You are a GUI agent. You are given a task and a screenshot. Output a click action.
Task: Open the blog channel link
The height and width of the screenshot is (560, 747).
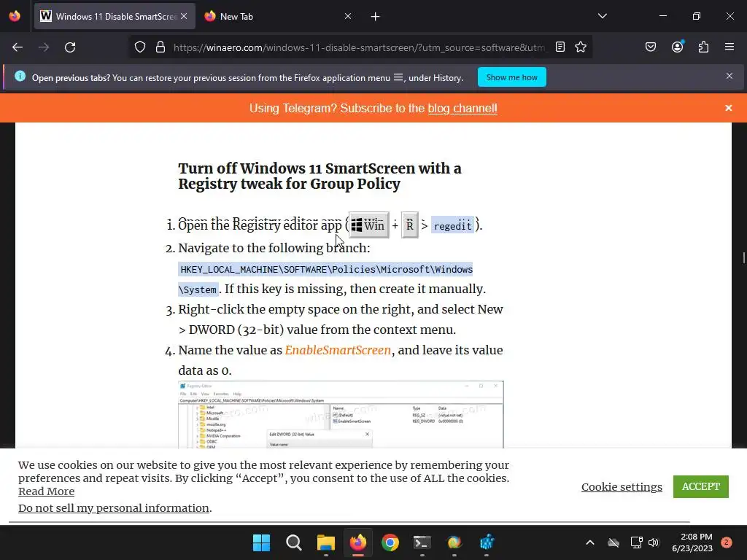point(462,109)
